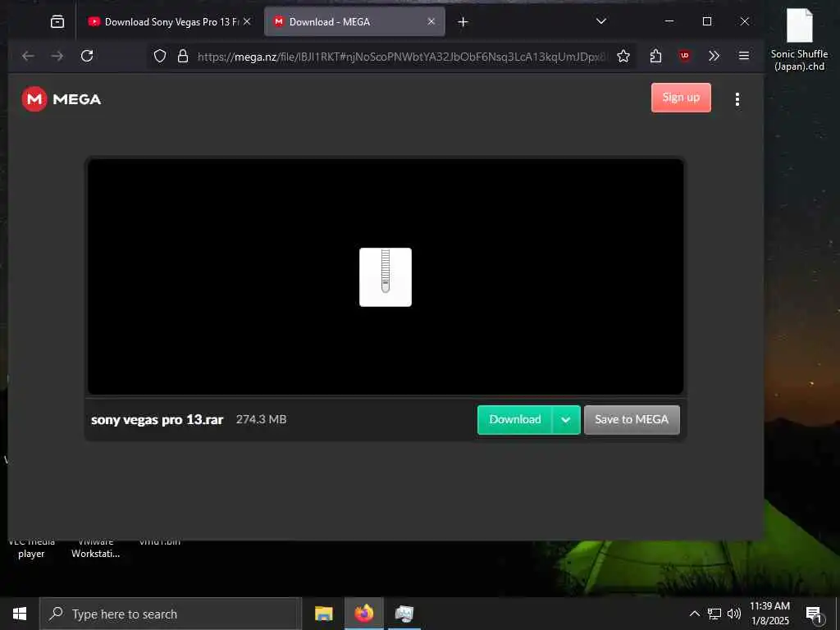The image size is (840, 630).
Task: Expand Download options dropdown arrow
Action: click(x=566, y=419)
